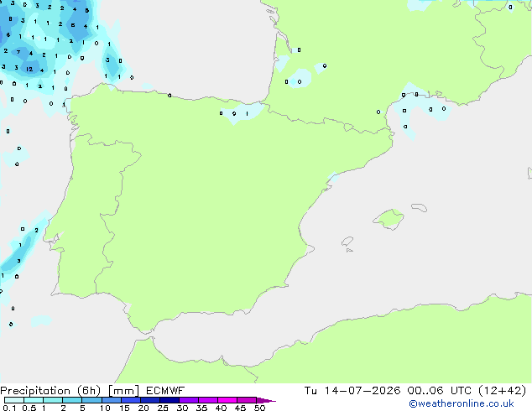Click the '12' precipitation value on the map

pyautogui.click(x=29, y=69)
